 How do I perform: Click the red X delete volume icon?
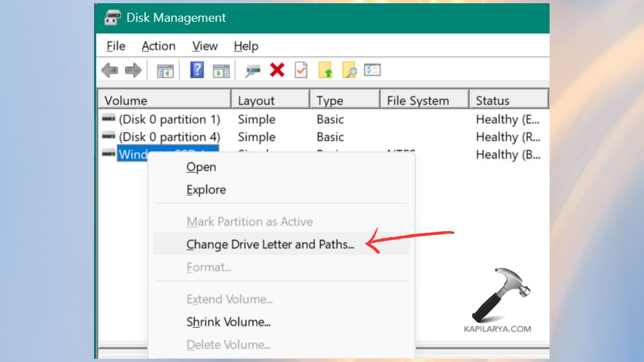[277, 70]
